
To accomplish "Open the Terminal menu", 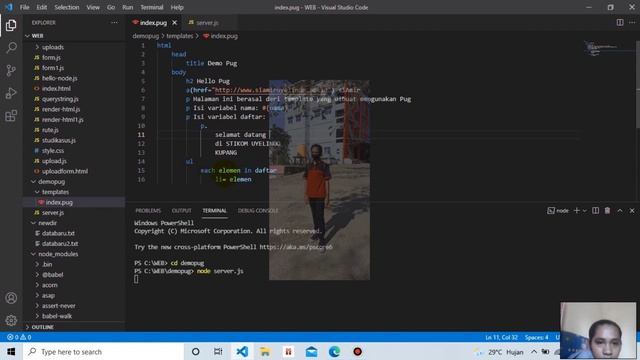I will [x=151, y=7].
